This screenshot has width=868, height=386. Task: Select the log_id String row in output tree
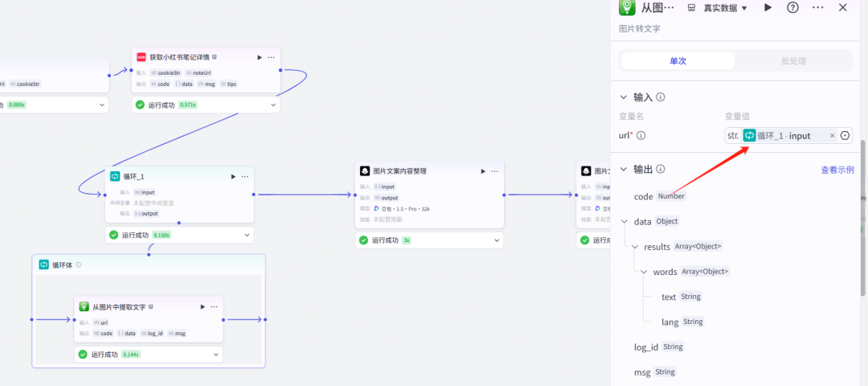pos(659,347)
